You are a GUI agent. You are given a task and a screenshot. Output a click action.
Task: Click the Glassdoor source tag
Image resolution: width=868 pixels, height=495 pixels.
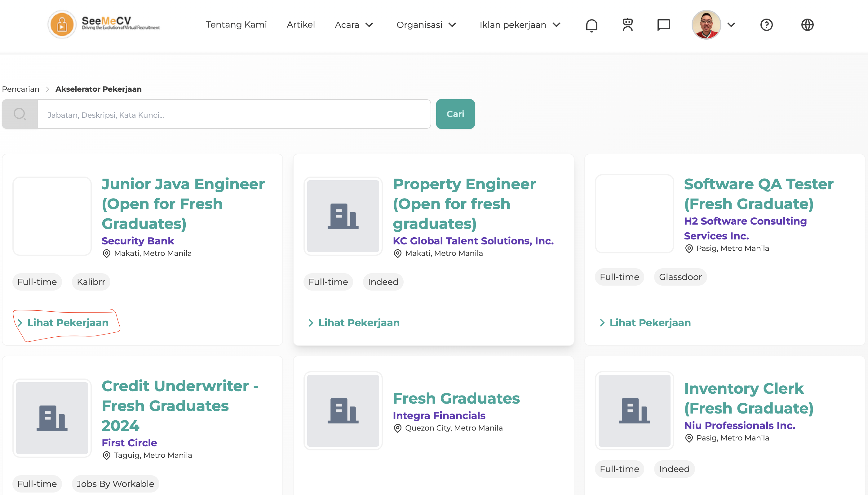(x=680, y=277)
